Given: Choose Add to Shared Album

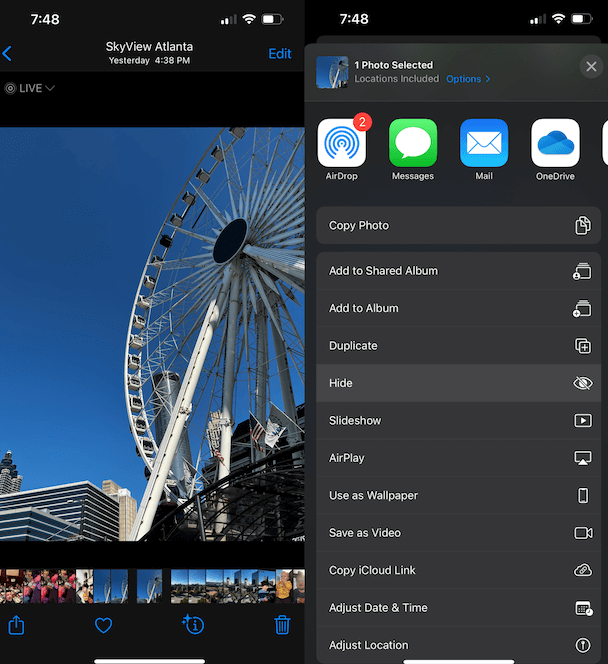Looking at the screenshot, I should click(x=459, y=271).
